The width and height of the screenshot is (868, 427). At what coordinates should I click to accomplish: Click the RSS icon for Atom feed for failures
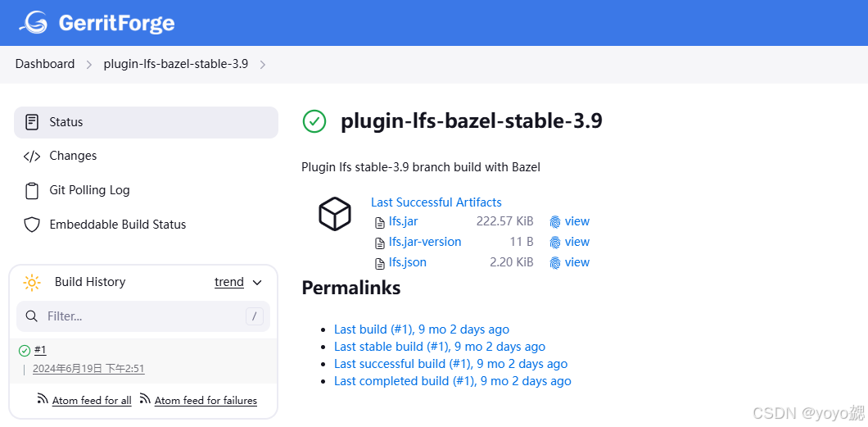[145, 399]
